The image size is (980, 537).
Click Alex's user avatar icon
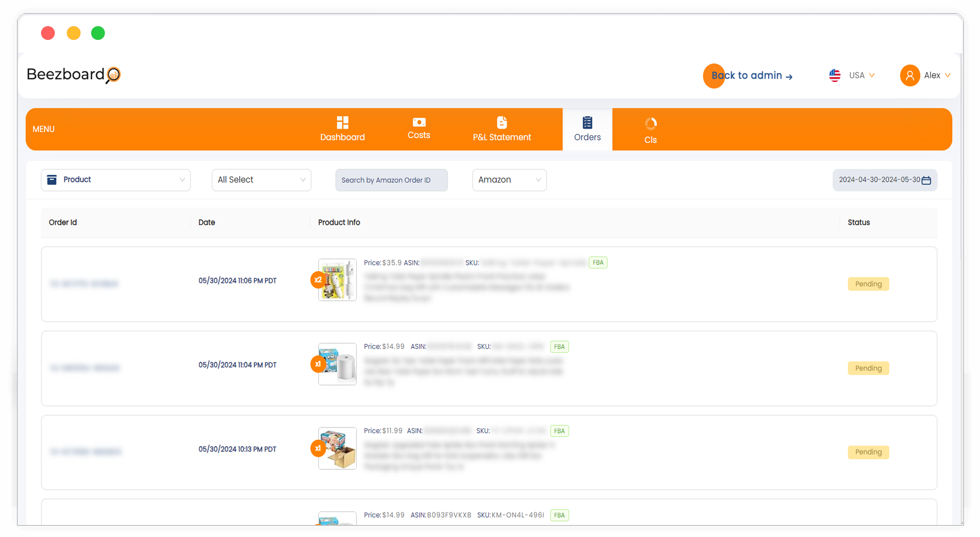[x=910, y=76]
